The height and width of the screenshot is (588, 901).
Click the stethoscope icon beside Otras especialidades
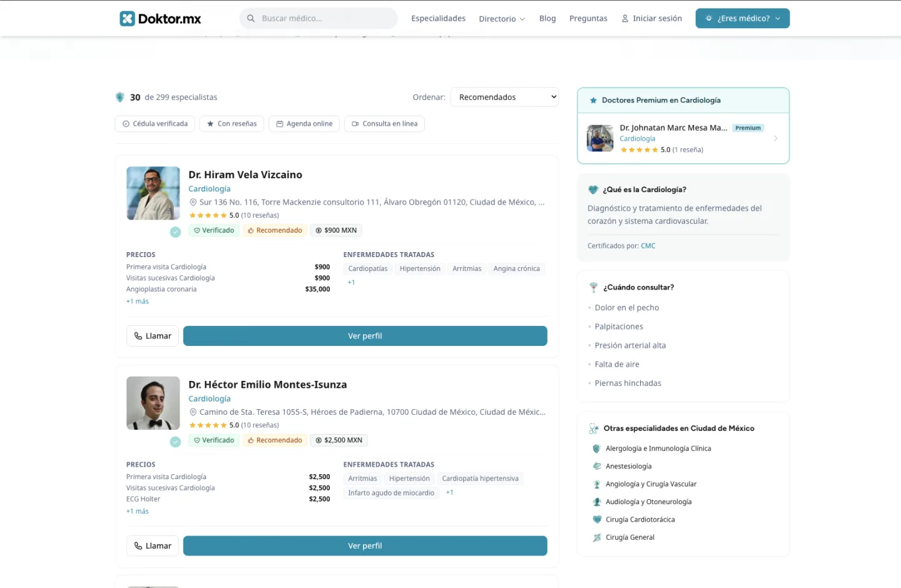click(594, 428)
